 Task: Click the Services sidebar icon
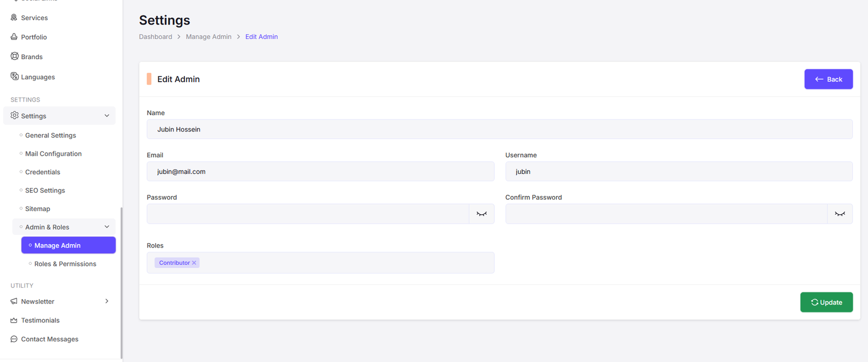[x=14, y=17]
